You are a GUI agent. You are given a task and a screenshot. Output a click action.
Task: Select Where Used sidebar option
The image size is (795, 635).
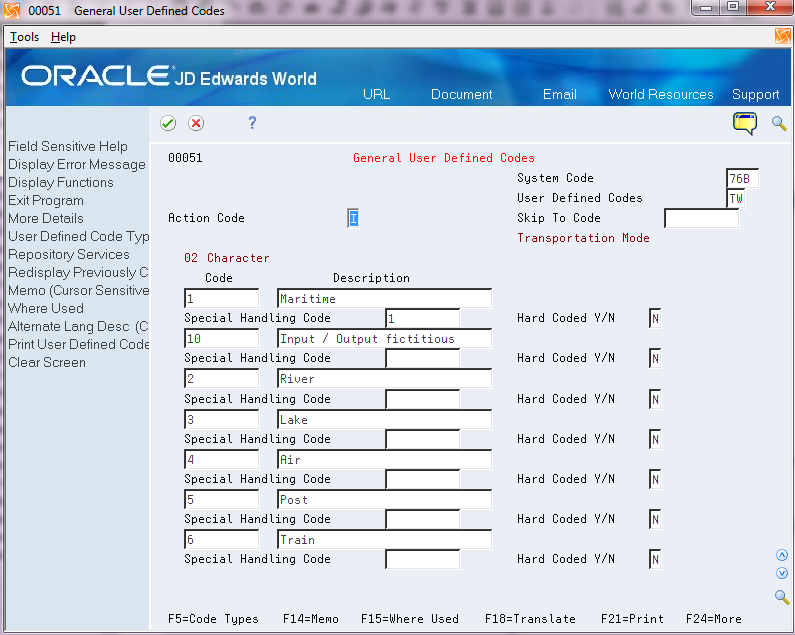tap(46, 308)
